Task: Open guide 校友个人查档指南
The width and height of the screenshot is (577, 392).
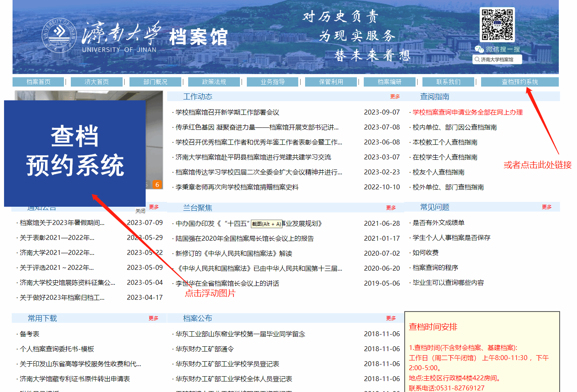Action: [x=439, y=172]
